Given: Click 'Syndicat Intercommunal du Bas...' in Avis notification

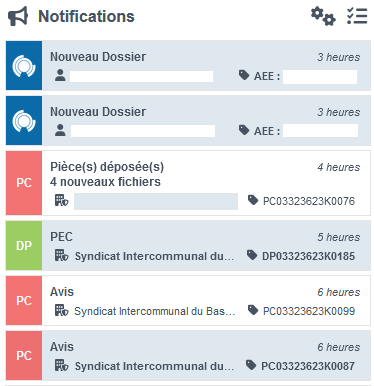Looking at the screenshot, I should click(x=155, y=311).
